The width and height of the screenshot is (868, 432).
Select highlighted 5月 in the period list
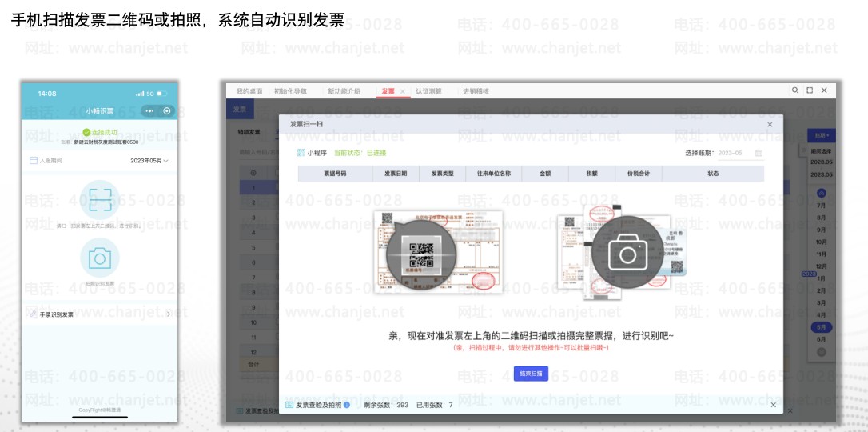click(x=822, y=327)
